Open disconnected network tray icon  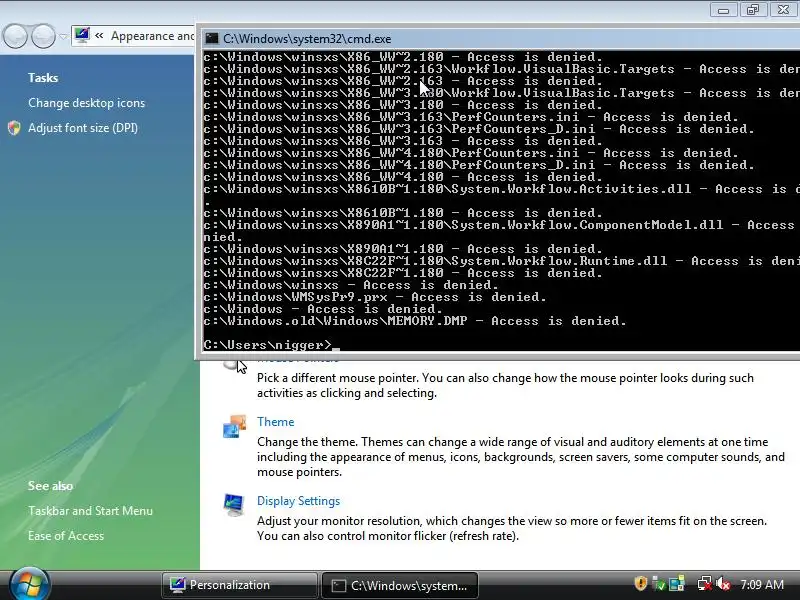(705, 584)
